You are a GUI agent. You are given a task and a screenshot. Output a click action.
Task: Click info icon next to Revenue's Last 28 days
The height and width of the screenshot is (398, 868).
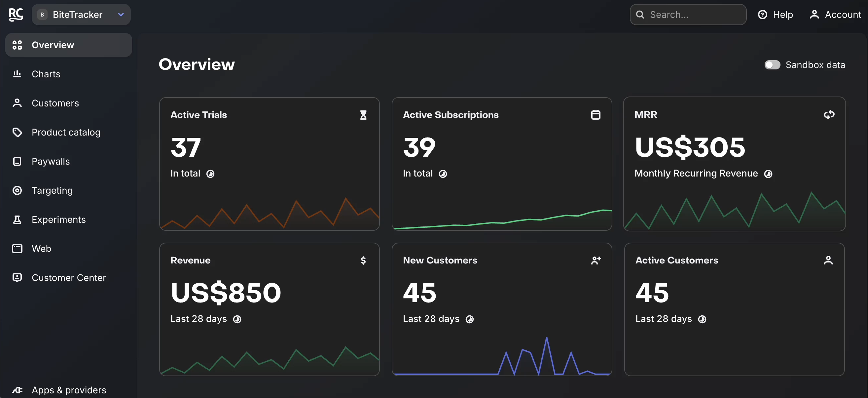coord(237,319)
